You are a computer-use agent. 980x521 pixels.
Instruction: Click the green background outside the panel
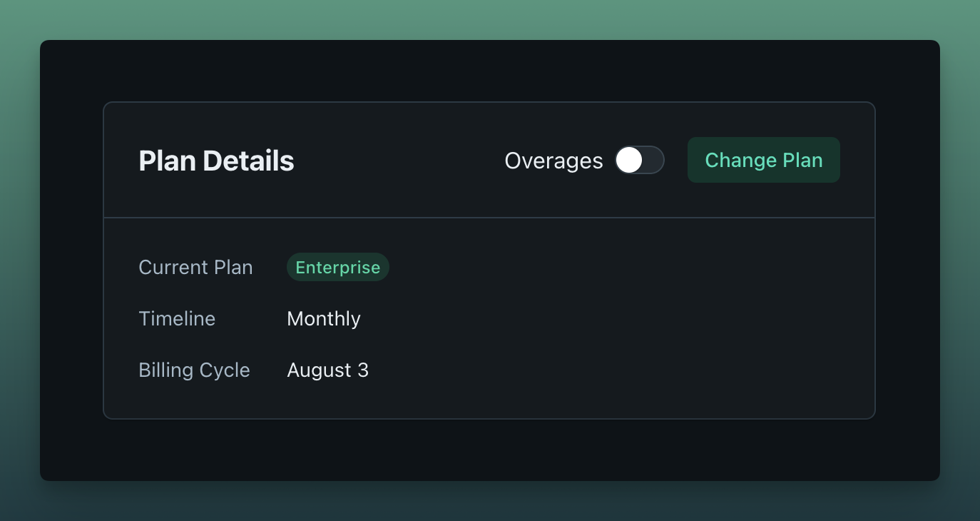(489, 18)
